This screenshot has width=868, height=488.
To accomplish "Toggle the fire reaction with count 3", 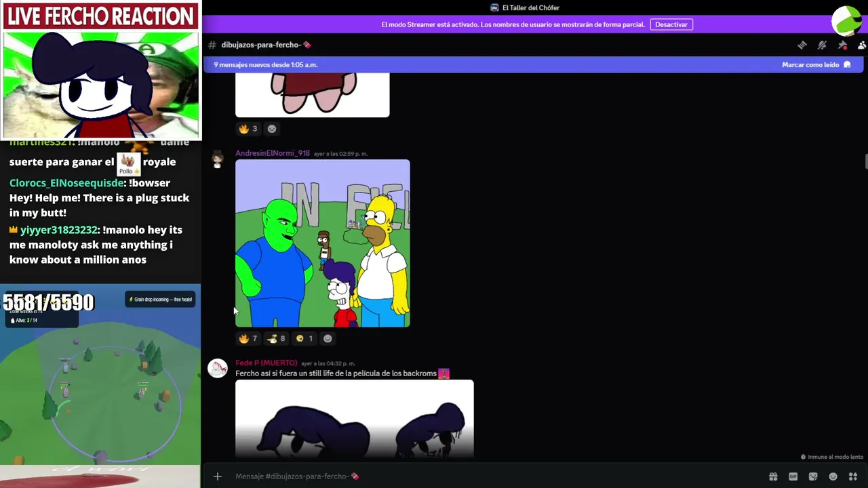I will (248, 129).
